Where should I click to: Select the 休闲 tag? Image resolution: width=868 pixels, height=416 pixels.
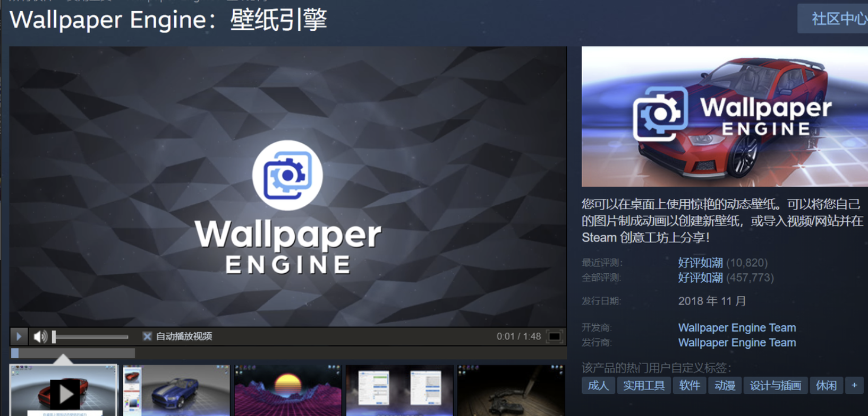[x=826, y=386]
